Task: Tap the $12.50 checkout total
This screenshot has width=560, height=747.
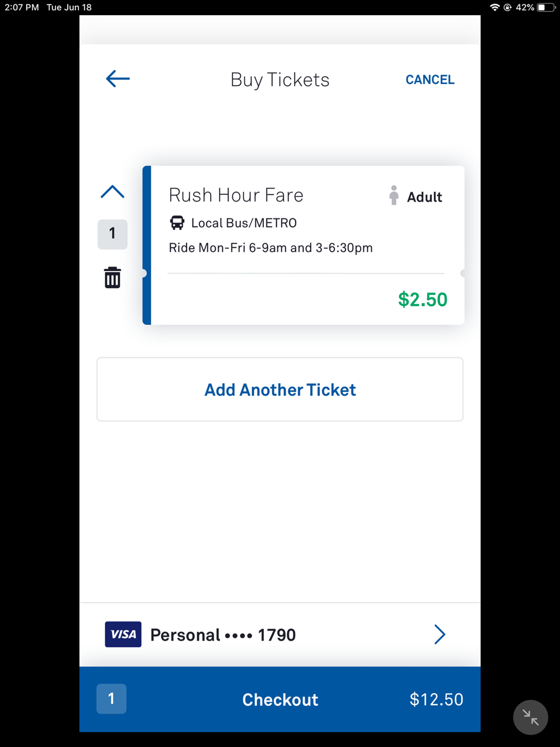Action: pos(436,699)
